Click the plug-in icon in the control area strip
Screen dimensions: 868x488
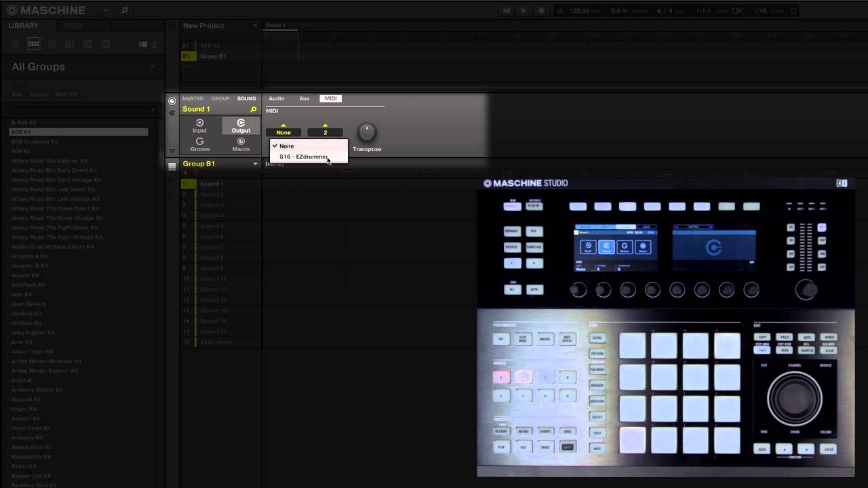pos(172,113)
